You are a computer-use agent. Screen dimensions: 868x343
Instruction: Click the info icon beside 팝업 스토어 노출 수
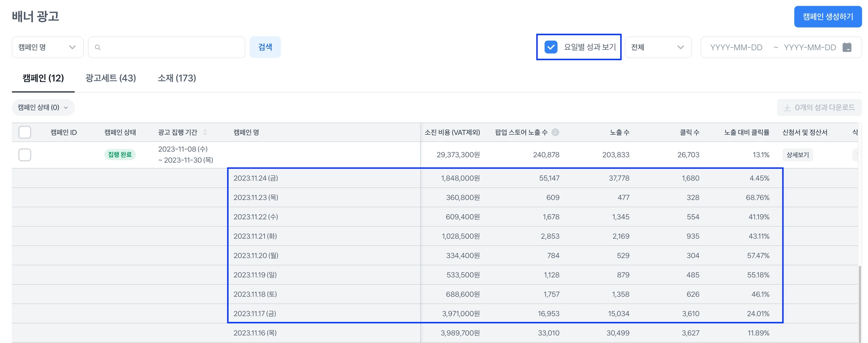pos(555,132)
